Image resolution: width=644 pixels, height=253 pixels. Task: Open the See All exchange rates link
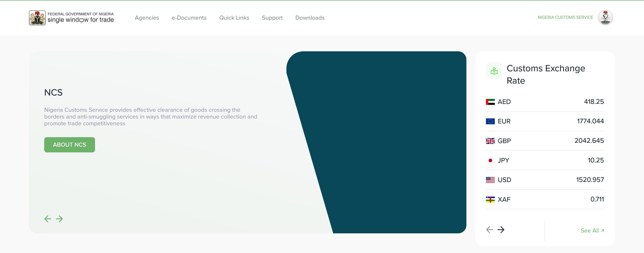pos(592,230)
